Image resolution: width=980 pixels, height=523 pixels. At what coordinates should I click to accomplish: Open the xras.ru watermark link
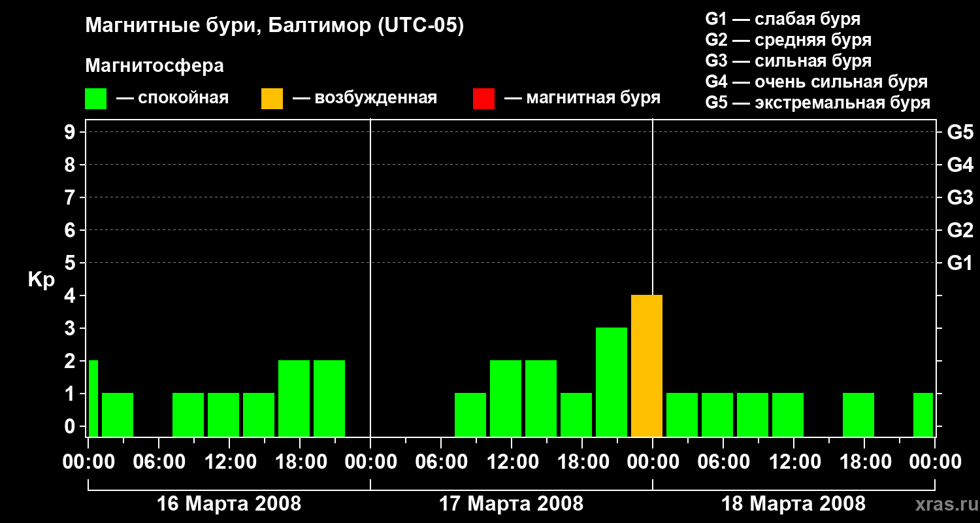click(943, 504)
